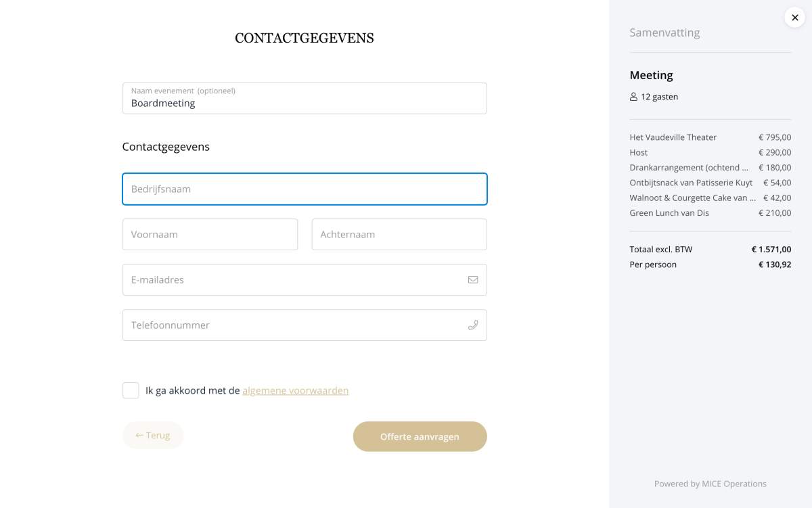The height and width of the screenshot is (508, 812).
Task: Click the phone icon in Telefoonnummer field
Action: pos(473,325)
